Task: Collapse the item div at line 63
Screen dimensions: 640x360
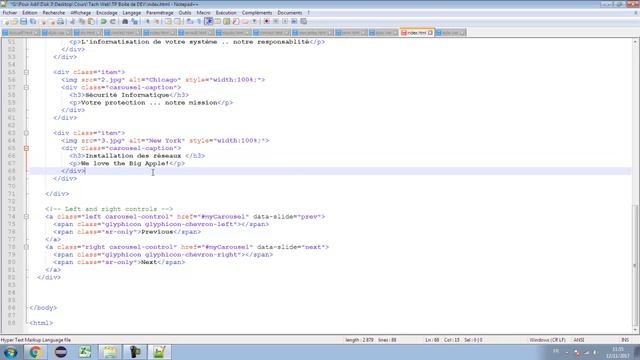Action: point(26,133)
